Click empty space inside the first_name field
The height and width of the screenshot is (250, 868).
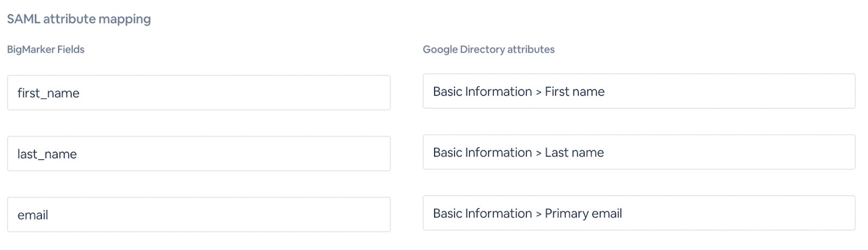click(x=271, y=93)
